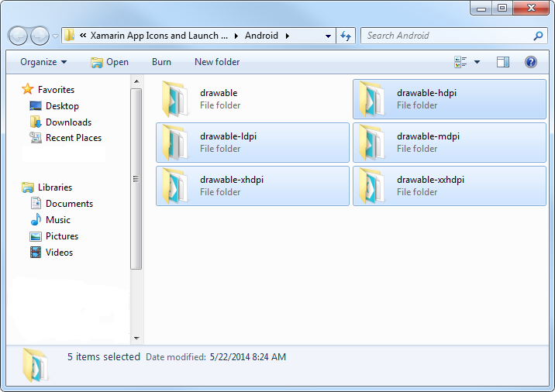Click the Open toolbar button
This screenshot has width=555, height=392.
(x=109, y=62)
